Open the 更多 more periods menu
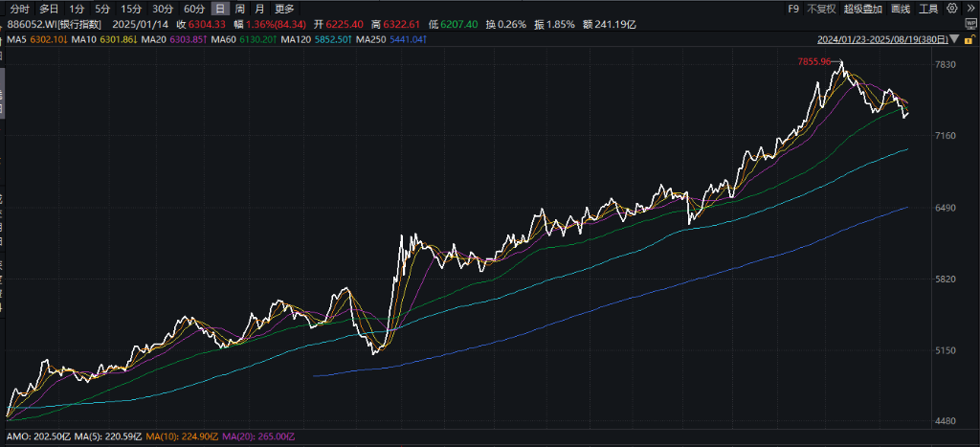Screen dimensions: 980x447 pyautogui.click(x=284, y=9)
